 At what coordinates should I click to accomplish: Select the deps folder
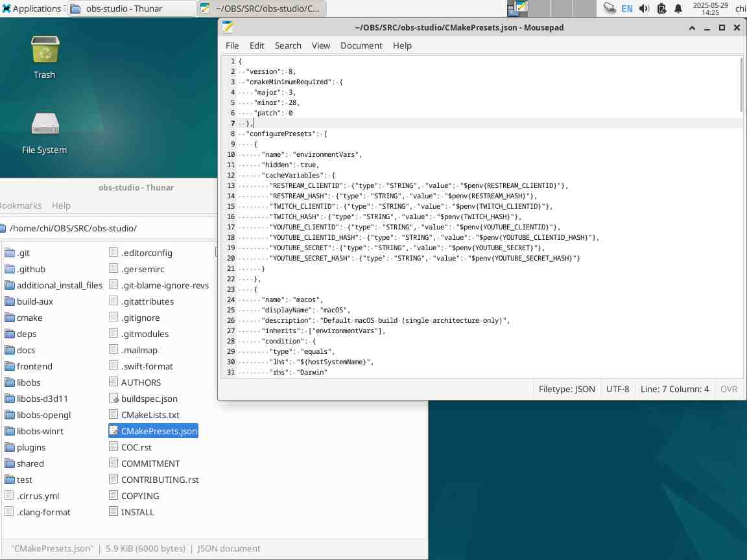(x=21, y=334)
